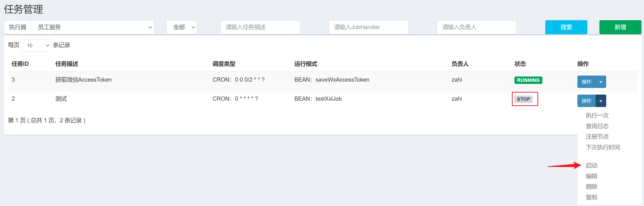Open the 执行器 dropdown showing 员工服务
Screen dimensions: 644x206
(x=92, y=27)
